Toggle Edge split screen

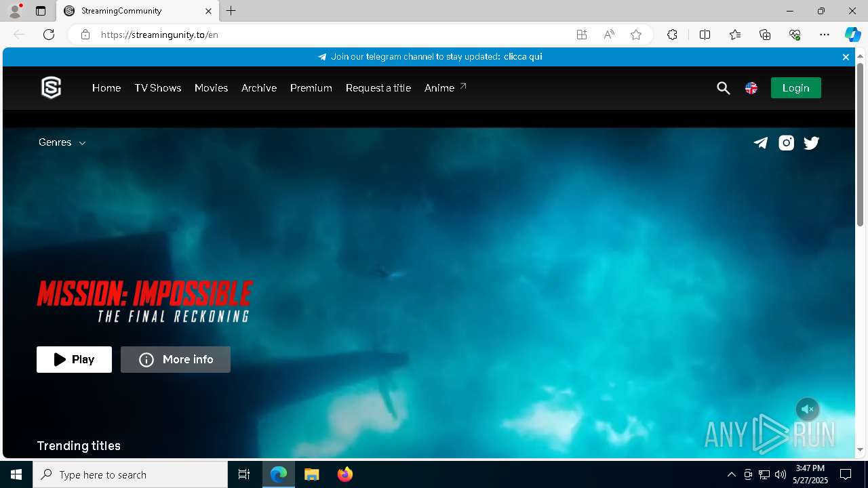705,35
